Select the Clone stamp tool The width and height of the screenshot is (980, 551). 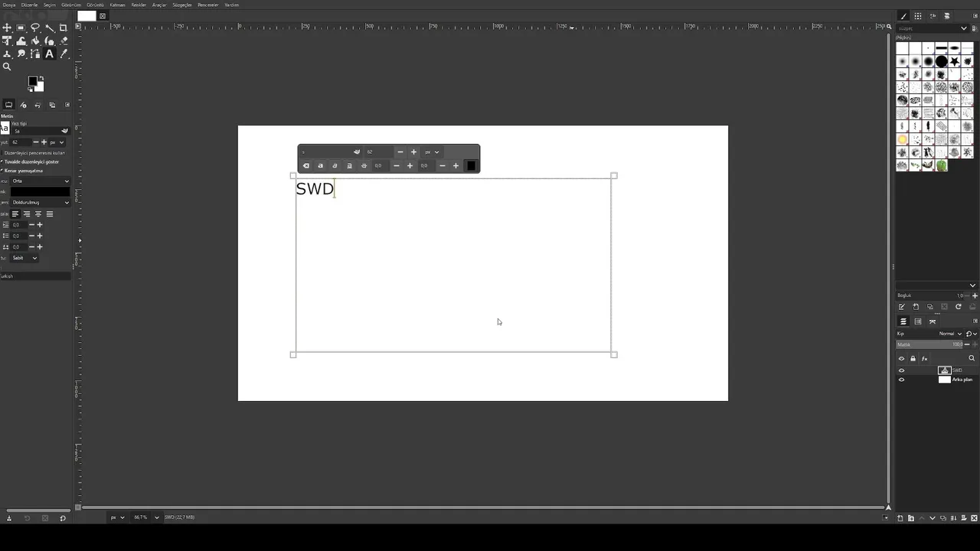7,54
